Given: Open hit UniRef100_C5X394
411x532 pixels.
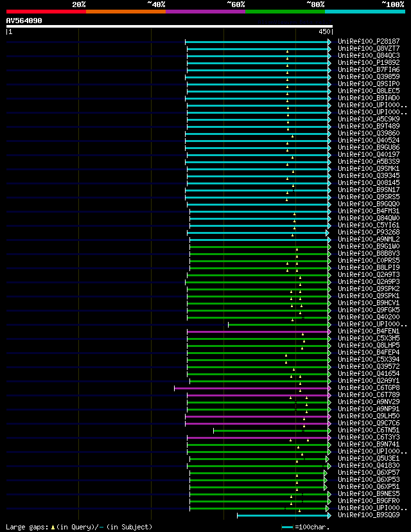Looking at the screenshot, I should click(369, 359).
